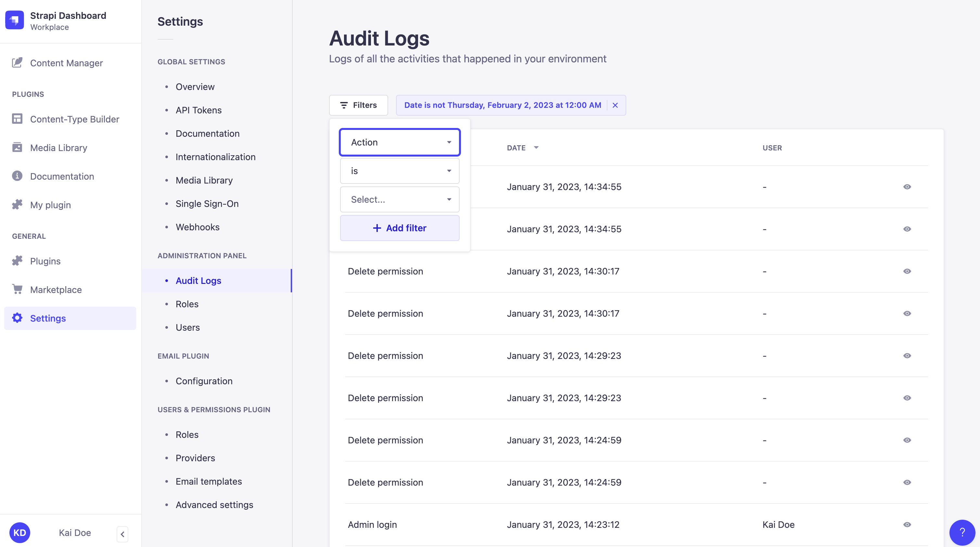View details of the first Delete permission row
Image resolution: width=980 pixels, height=547 pixels.
[x=907, y=271]
